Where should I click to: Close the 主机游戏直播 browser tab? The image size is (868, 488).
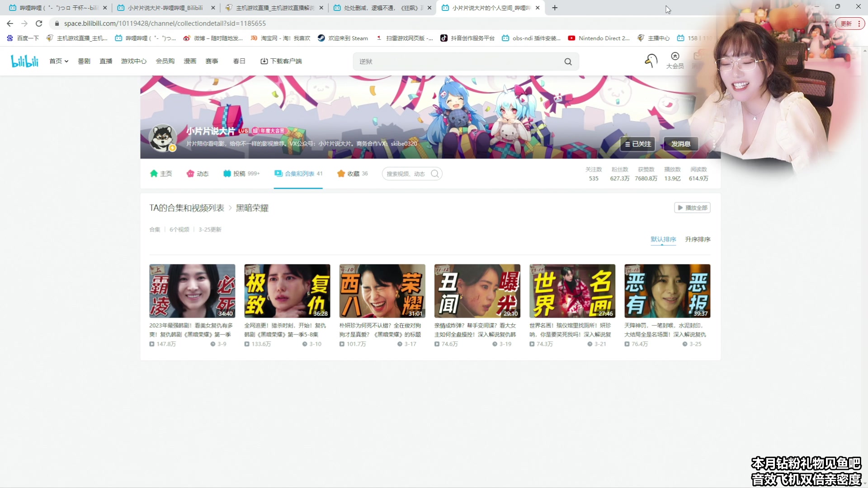[x=321, y=8]
